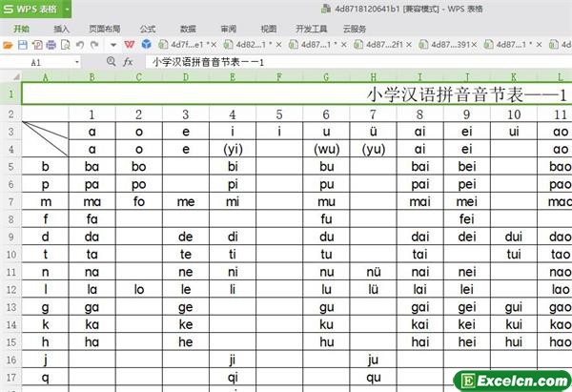Open the 开发工具 ribbon tab
Viewport: 572px width, 392px height.
click(311, 29)
